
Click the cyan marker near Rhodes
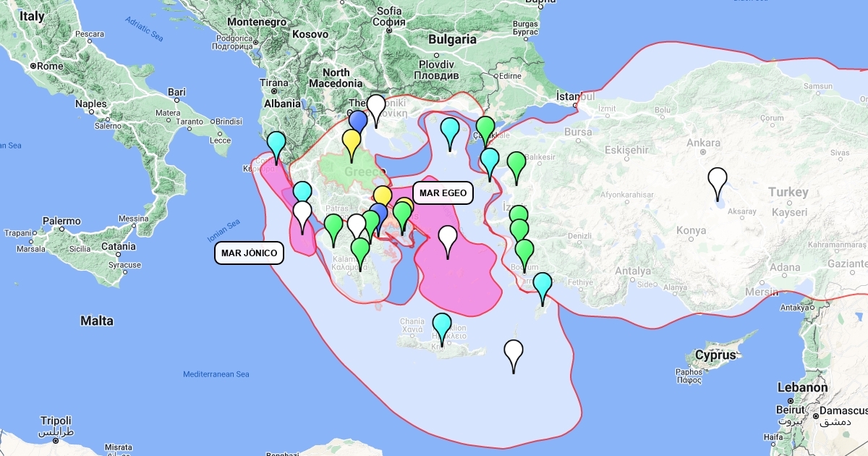click(542, 285)
